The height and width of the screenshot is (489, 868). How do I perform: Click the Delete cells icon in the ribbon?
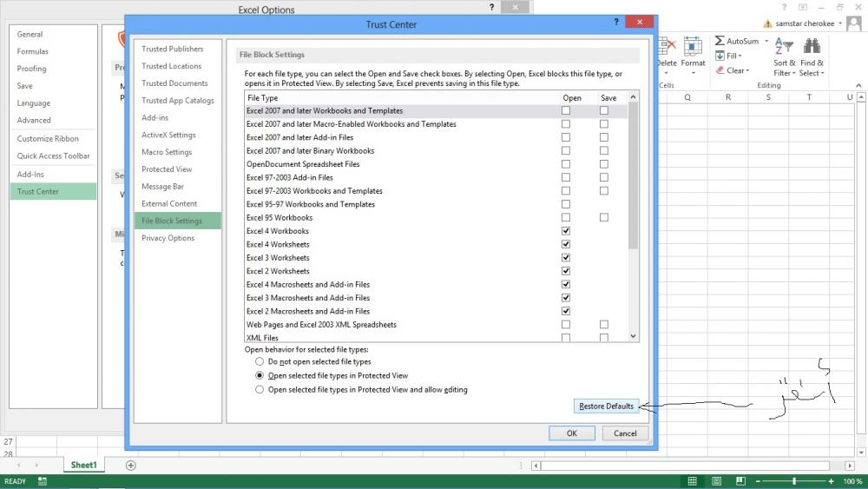667,47
